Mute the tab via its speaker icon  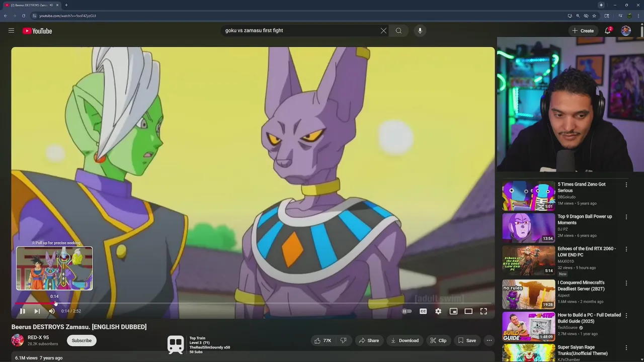(51, 5)
